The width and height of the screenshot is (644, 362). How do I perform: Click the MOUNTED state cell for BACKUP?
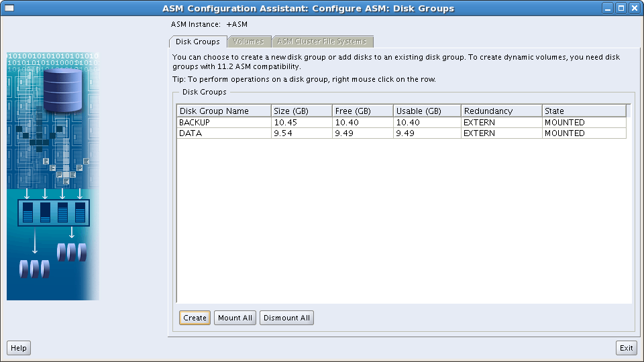click(584, 122)
